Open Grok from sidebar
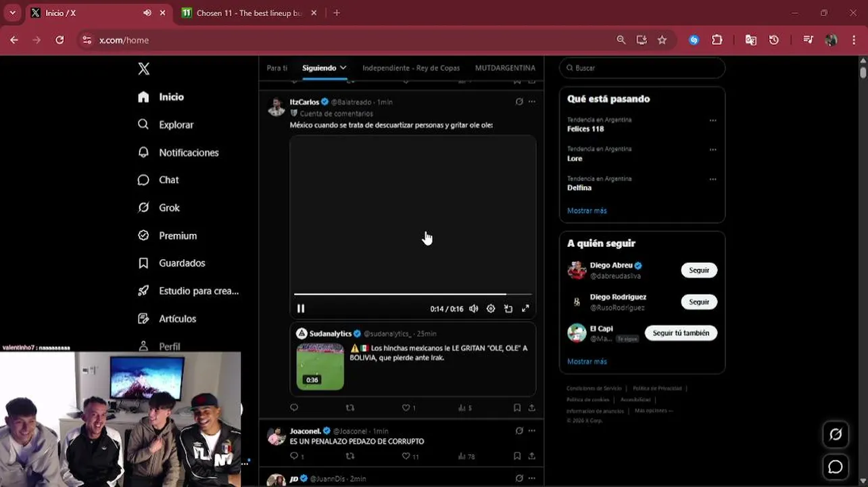This screenshot has width=868, height=487. pyautogui.click(x=159, y=208)
